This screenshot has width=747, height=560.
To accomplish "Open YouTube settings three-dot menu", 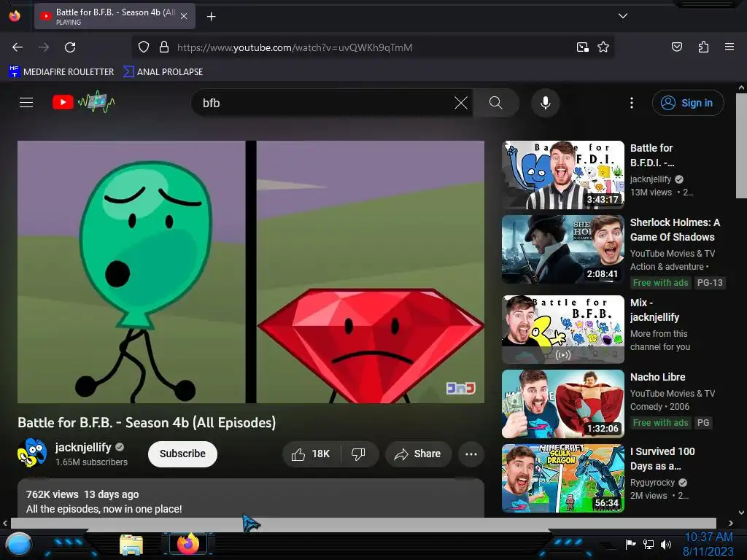I will pyautogui.click(x=632, y=103).
